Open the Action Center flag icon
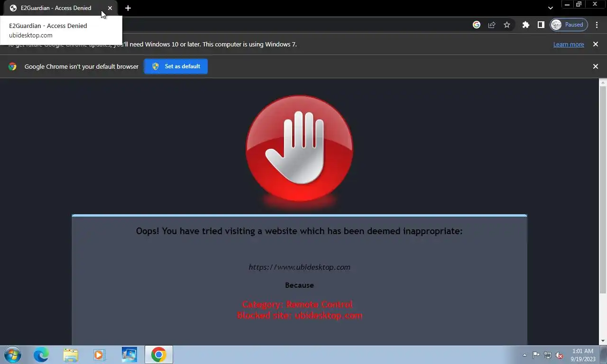 click(536, 355)
